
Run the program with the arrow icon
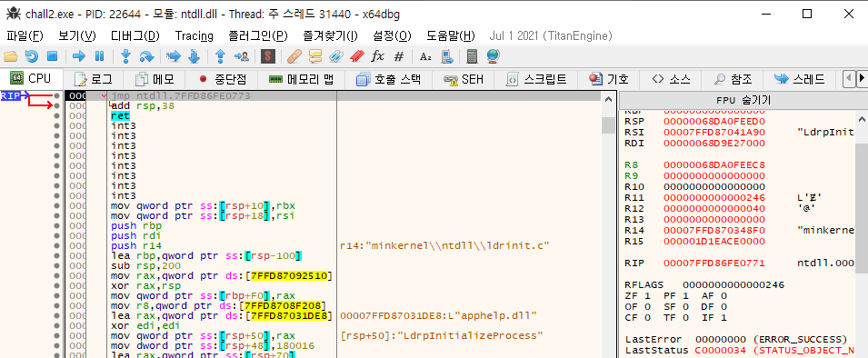pos(79,56)
